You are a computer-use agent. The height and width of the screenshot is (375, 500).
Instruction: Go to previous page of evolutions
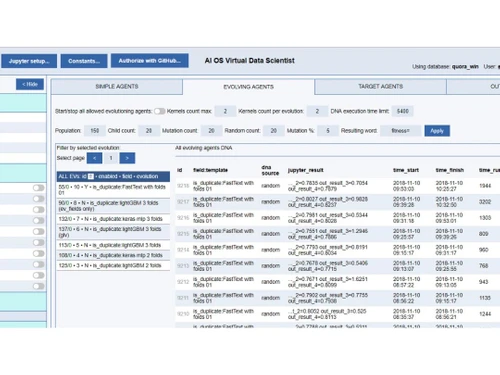point(94,158)
